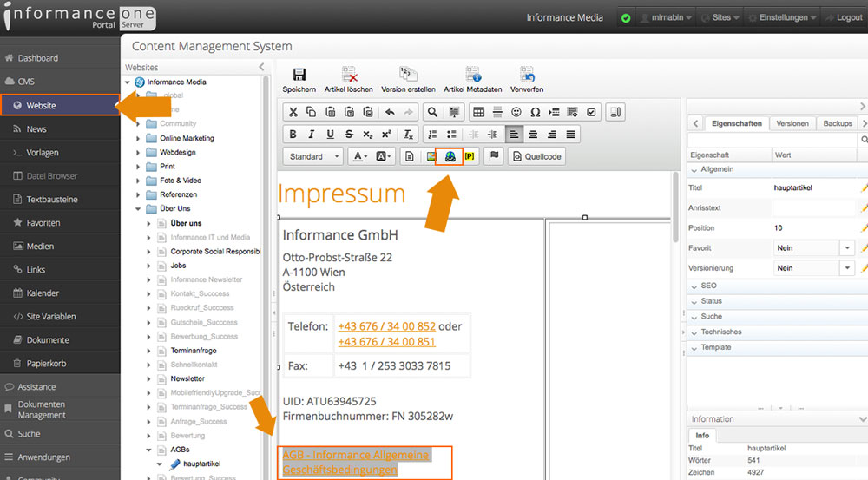Toggle underline formatting

pyautogui.click(x=330, y=135)
